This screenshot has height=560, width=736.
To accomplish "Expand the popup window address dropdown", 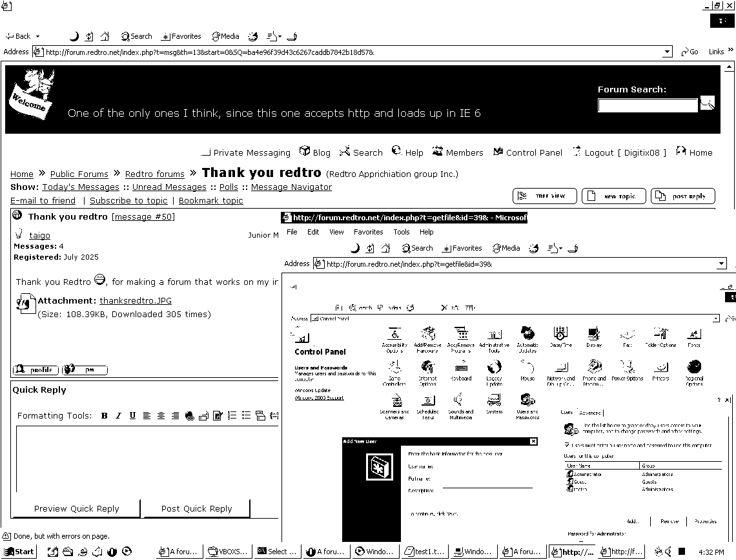I will [x=721, y=264].
